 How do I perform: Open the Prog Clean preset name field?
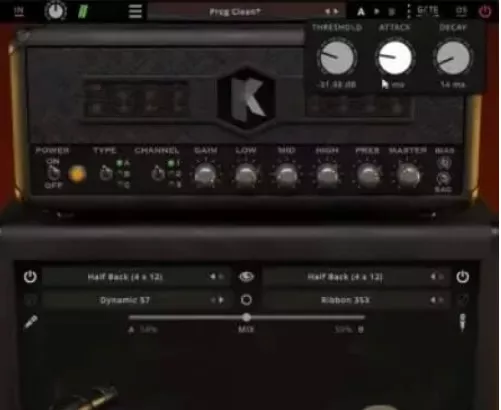click(234, 12)
